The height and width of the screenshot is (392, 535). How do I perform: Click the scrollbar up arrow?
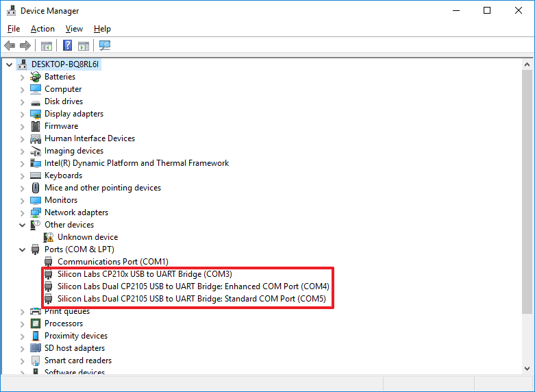click(x=527, y=64)
